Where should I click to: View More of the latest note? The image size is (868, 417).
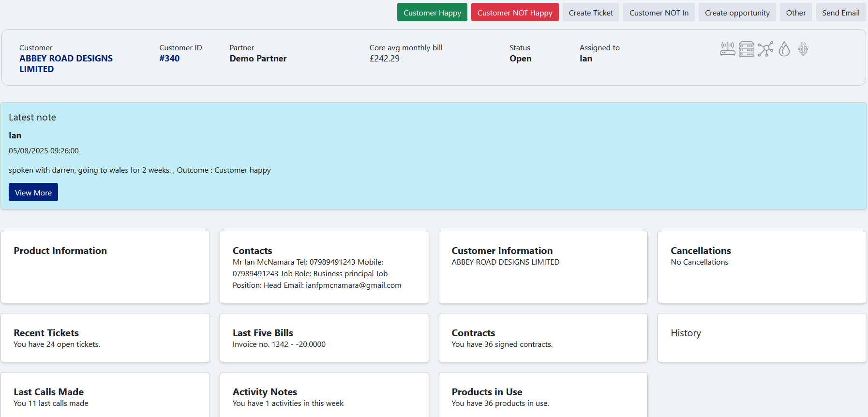pos(33,193)
